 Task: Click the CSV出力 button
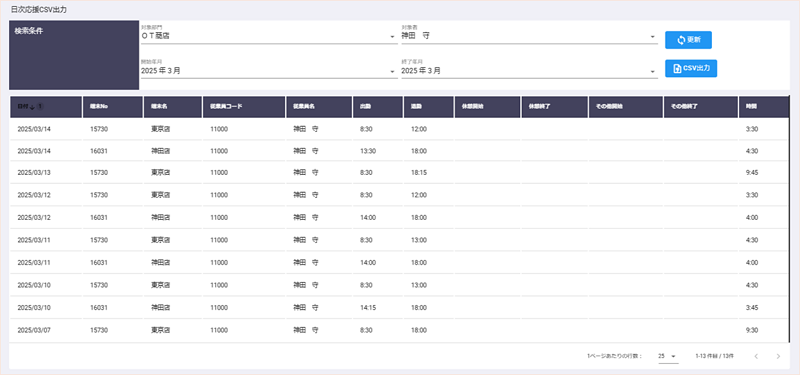click(691, 68)
